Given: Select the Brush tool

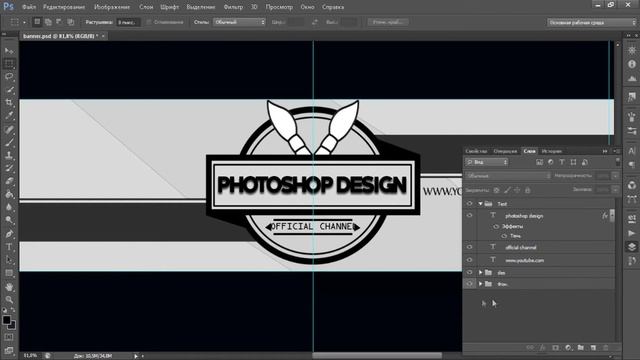Looking at the screenshot, I should (x=9, y=142).
